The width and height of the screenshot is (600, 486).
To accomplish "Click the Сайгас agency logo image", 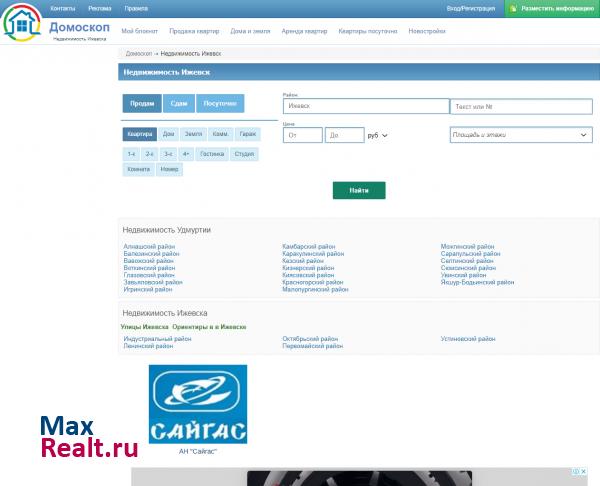I will coord(197,405).
